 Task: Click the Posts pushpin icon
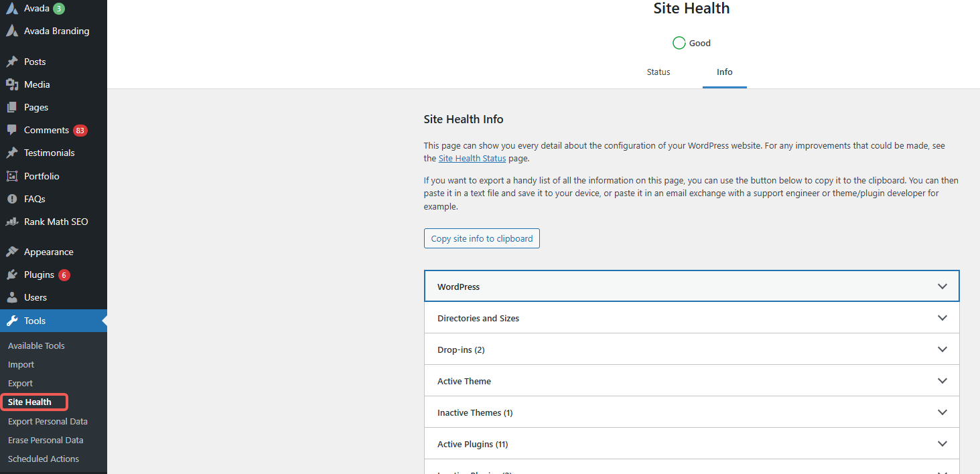tap(12, 62)
